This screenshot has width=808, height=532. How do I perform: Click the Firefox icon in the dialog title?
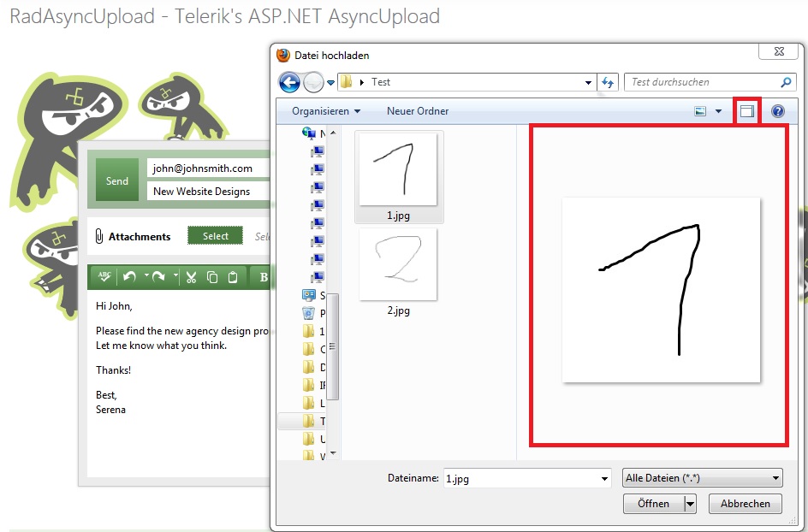[283, 55]
